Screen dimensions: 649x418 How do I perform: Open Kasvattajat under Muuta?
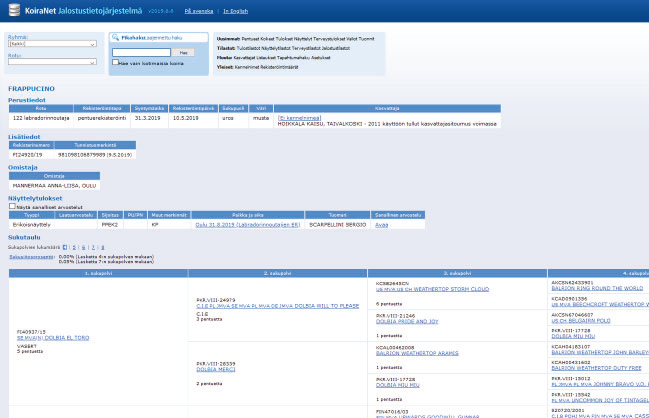pos(245,58)
